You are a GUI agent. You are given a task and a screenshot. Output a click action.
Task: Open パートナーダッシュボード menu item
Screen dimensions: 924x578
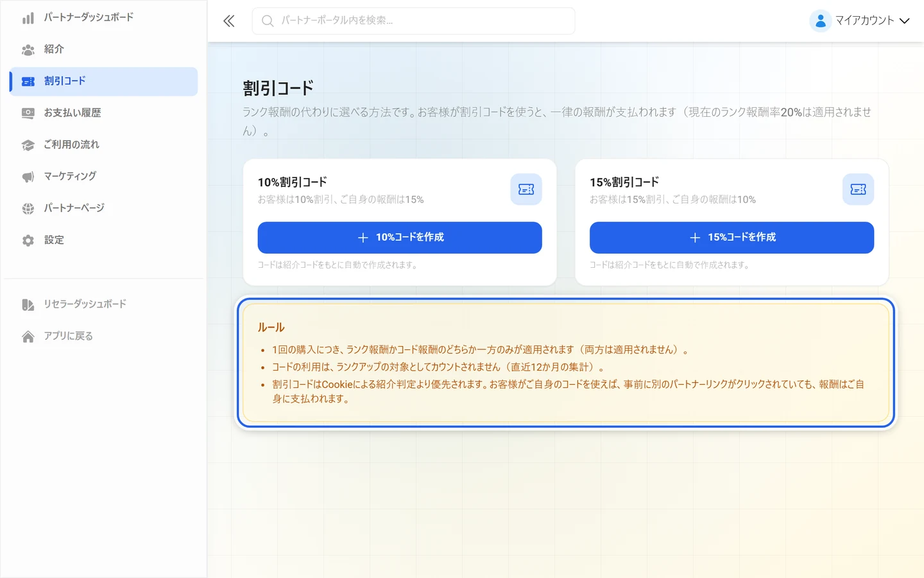pyautogui.click(x=103, y=18)
